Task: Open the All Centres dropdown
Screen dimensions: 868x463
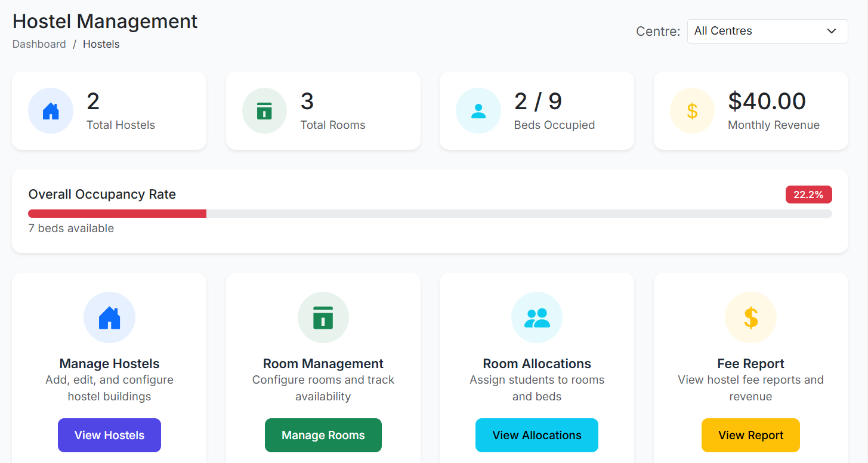Action: pyautogui.click(x=767, y=31)
